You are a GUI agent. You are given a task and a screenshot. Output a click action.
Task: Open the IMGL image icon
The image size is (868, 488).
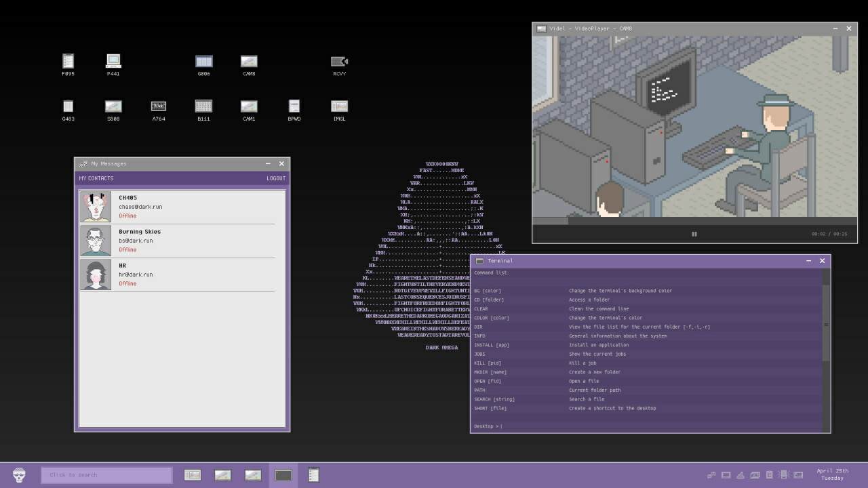[339, 106]
